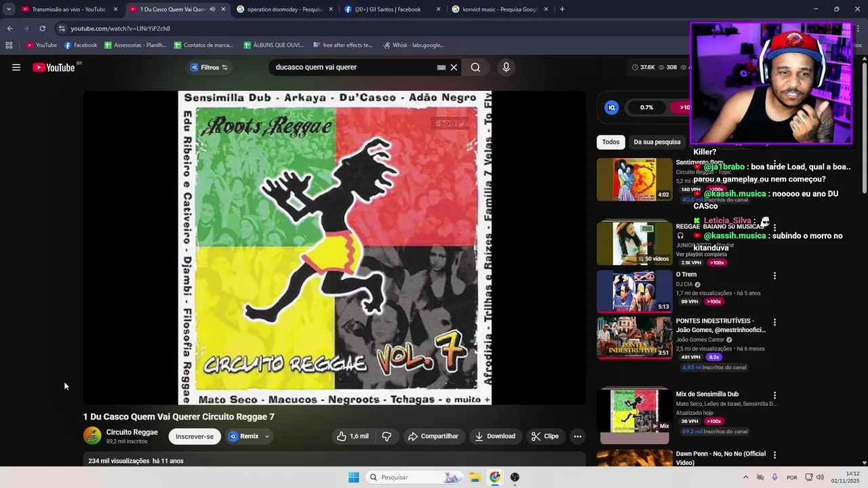Open a new browser tab with plus
The width and height of the screenshot is (868, 488).
pos(562,9)
